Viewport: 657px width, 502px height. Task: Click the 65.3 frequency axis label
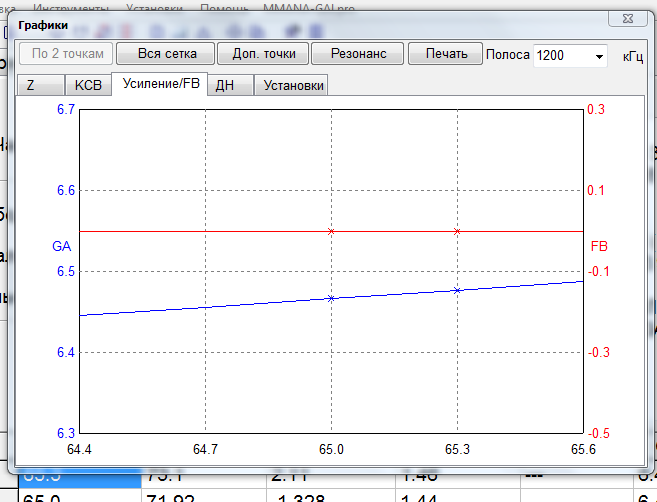coord(457,449)
